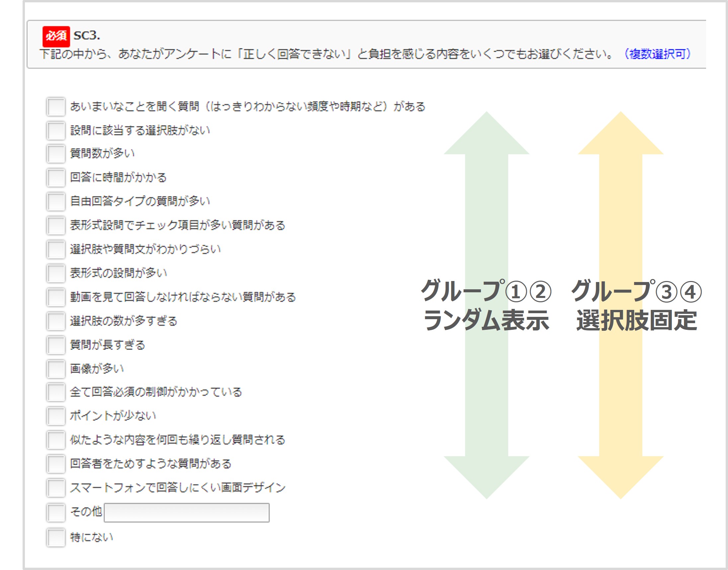Select the '特にない' checkbox
728x570 pixels.
[x=56, y=537]
